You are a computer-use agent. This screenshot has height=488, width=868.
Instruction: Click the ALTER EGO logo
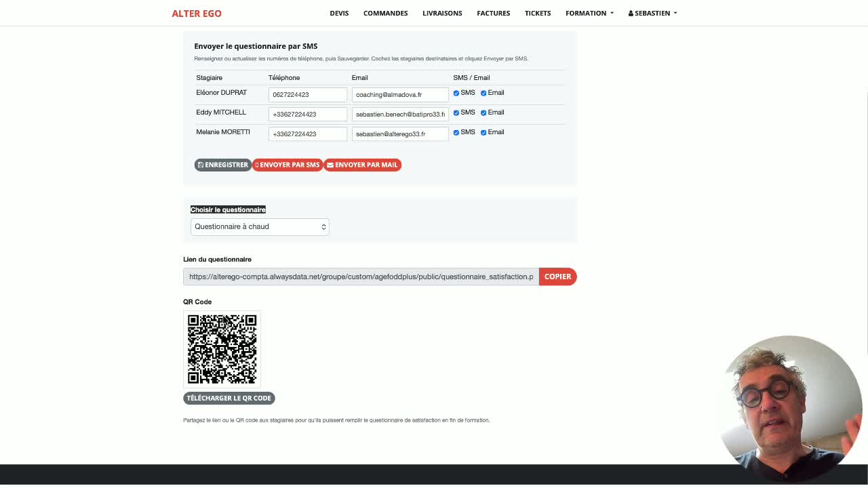point(197,13)
